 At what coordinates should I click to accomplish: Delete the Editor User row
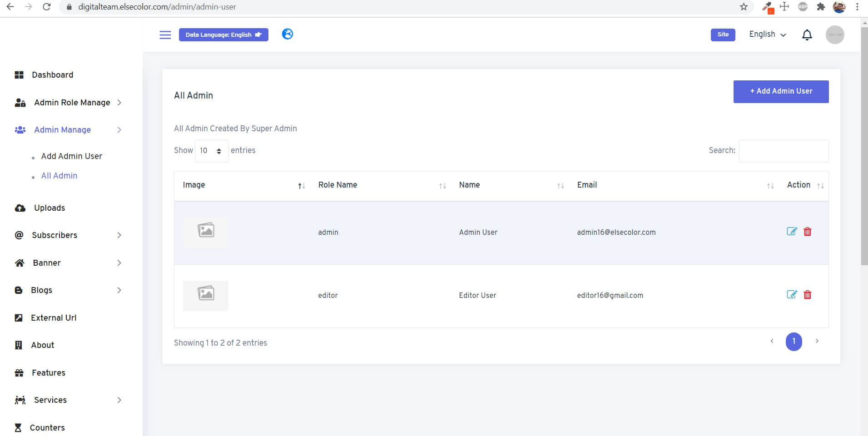pos(807,295)
